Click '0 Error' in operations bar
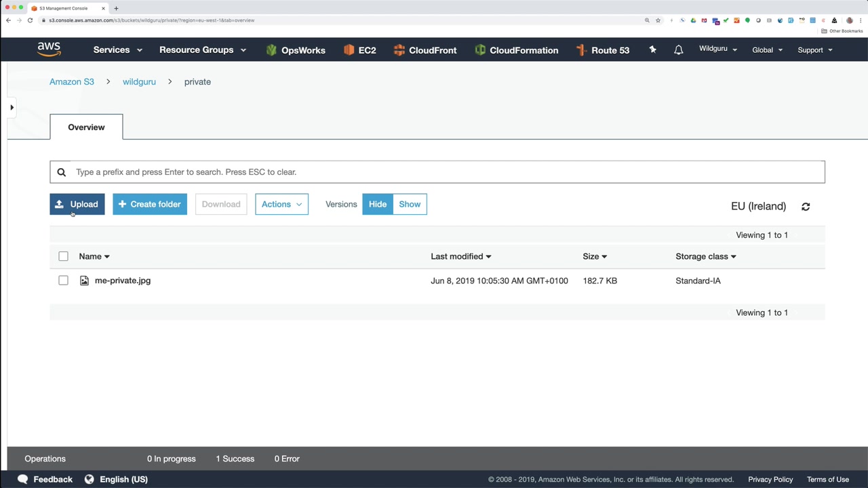 (287, 459)
